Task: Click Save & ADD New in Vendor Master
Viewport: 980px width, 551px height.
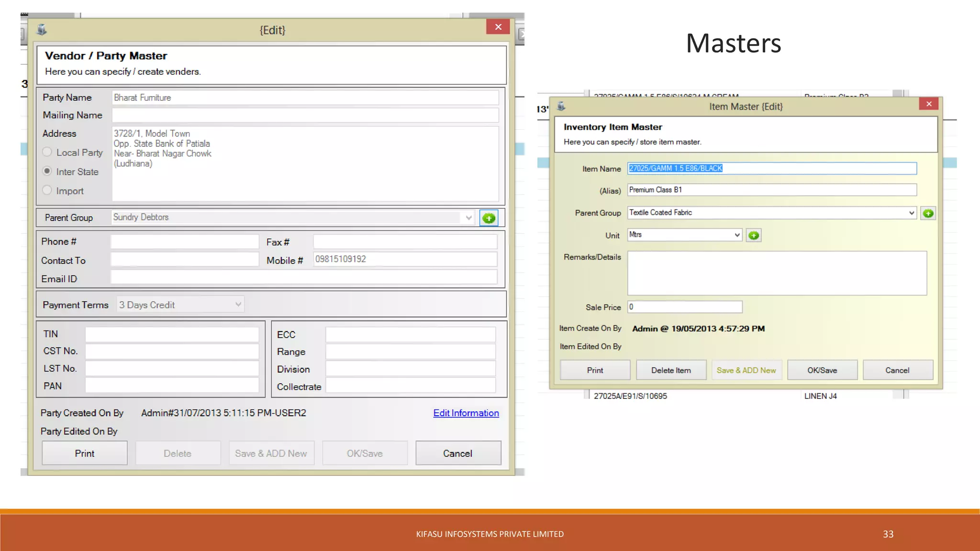Action: click(x=271, y=453)
